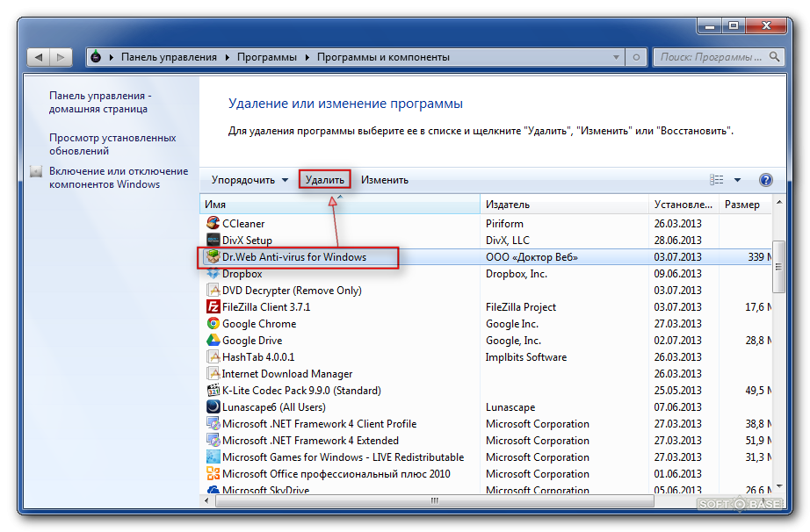The image size is (810, 532).
Task: Click the search programs input field
Action: click(711, 57)
